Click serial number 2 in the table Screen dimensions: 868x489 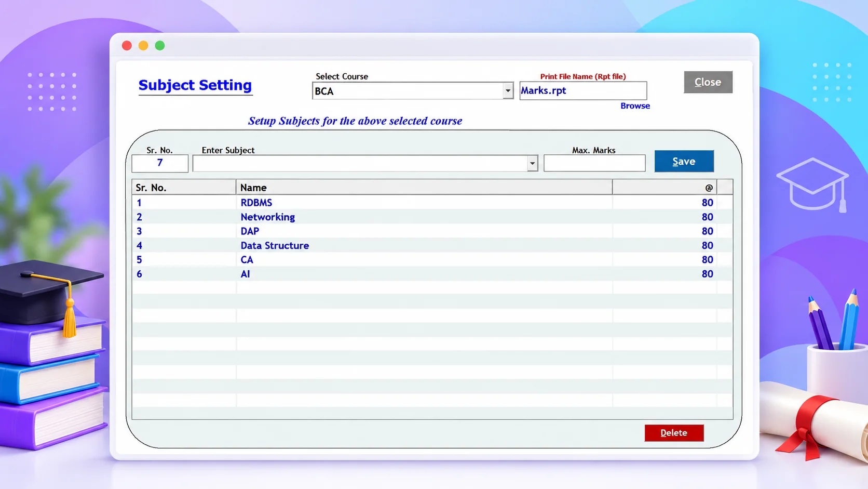(139, 217)
